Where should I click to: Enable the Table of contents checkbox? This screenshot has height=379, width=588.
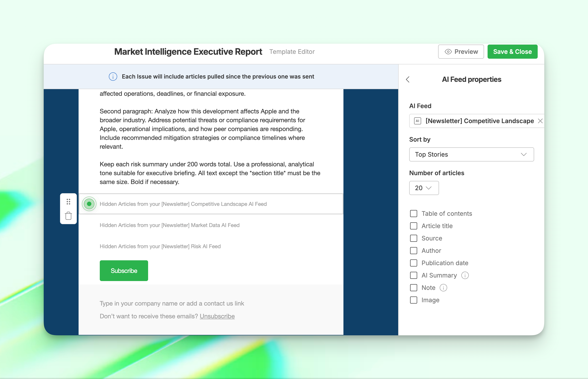(x=414, y=214)
